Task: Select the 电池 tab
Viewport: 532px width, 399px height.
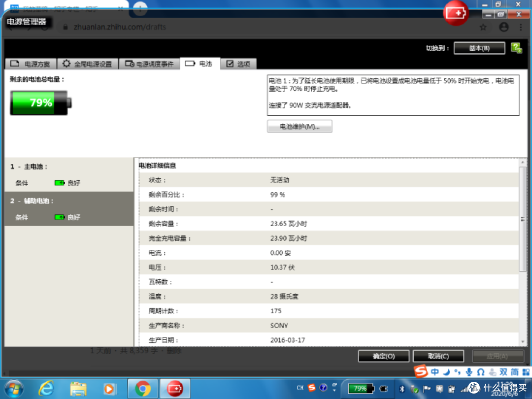Action: pyautogui.click(x=200, y=64)
